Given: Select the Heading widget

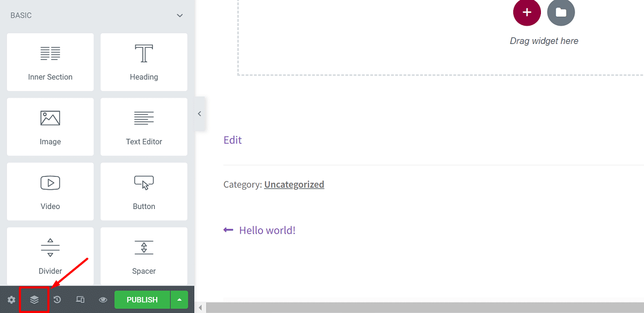Looking at the screenshot, I should (x=144, y=62).
